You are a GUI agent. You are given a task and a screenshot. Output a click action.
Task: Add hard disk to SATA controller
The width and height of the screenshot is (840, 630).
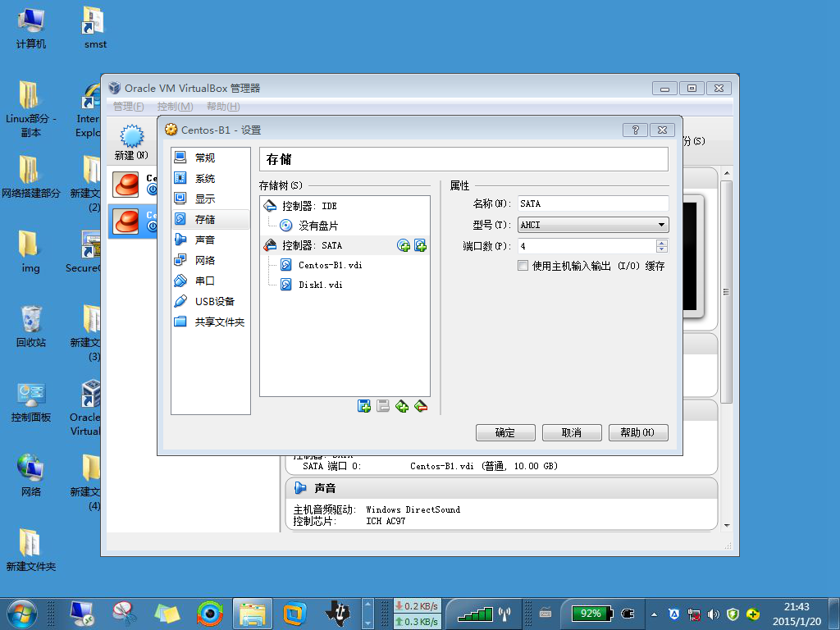[x=421, y=245]
